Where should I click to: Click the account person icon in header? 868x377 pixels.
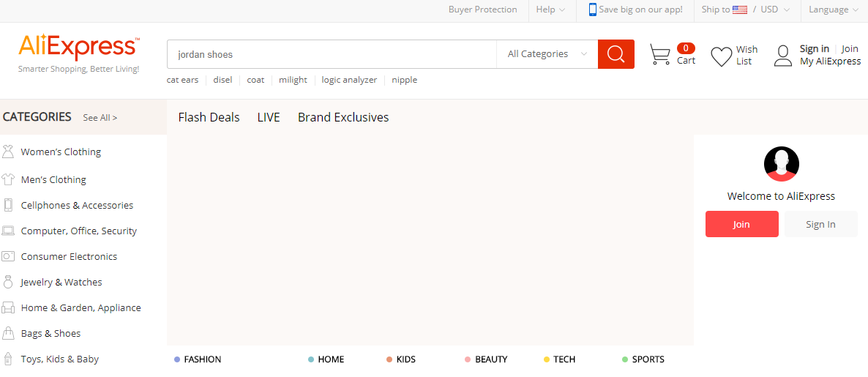click(x=783, y=56)
